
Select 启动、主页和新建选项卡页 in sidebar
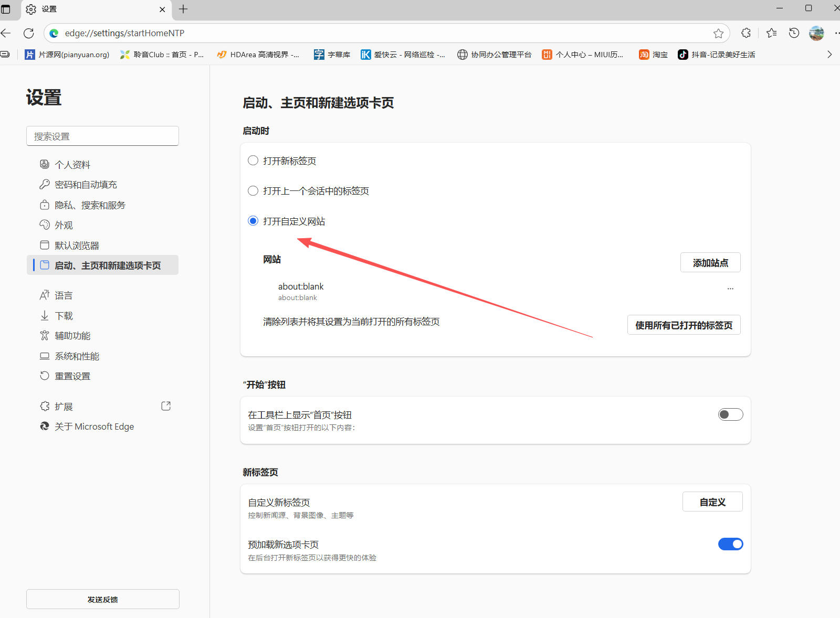point(102,265)
